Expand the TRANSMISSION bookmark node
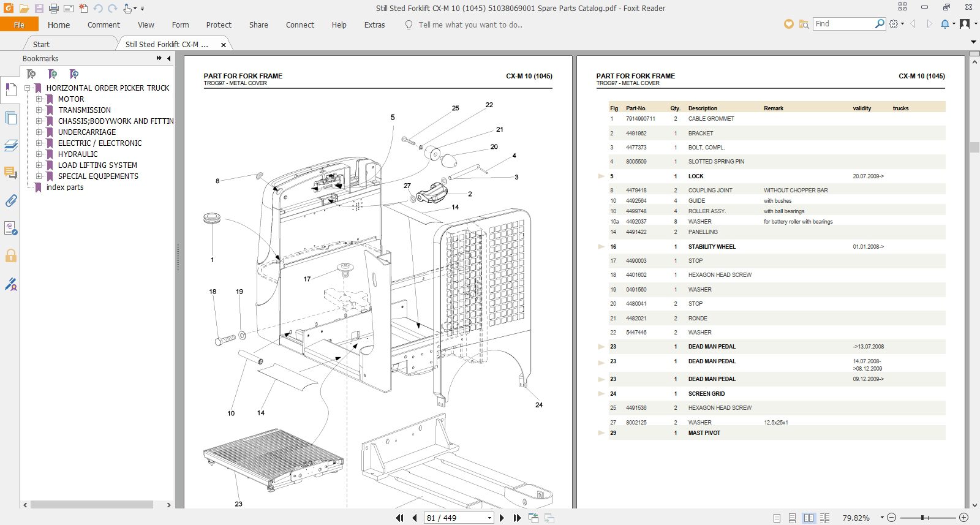 tap(39, 110)
